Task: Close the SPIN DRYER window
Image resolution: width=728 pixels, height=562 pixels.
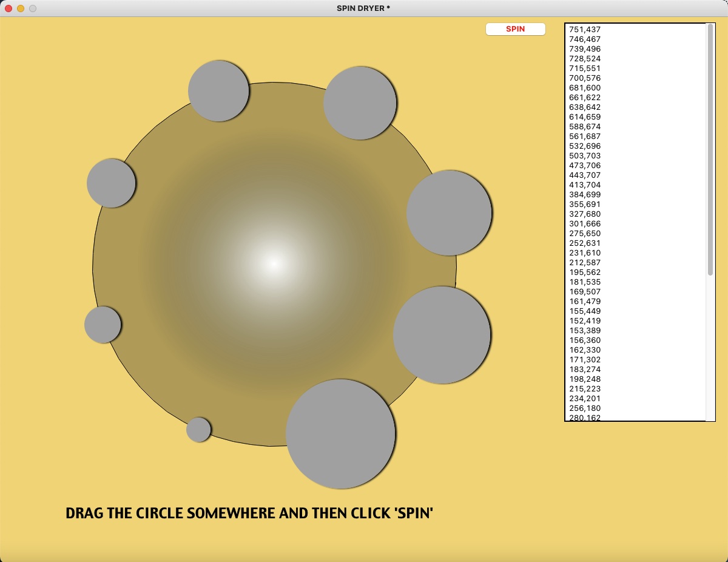Action: [8, 8]
